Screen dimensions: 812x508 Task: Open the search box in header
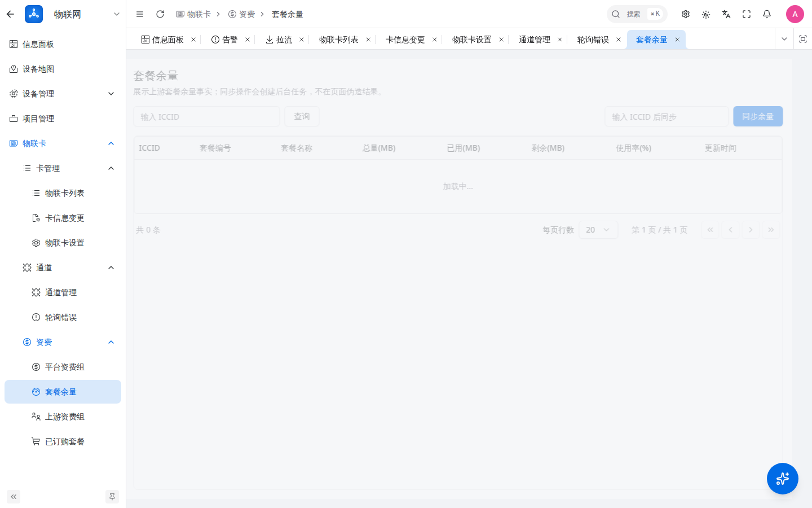tap(637, 14)
